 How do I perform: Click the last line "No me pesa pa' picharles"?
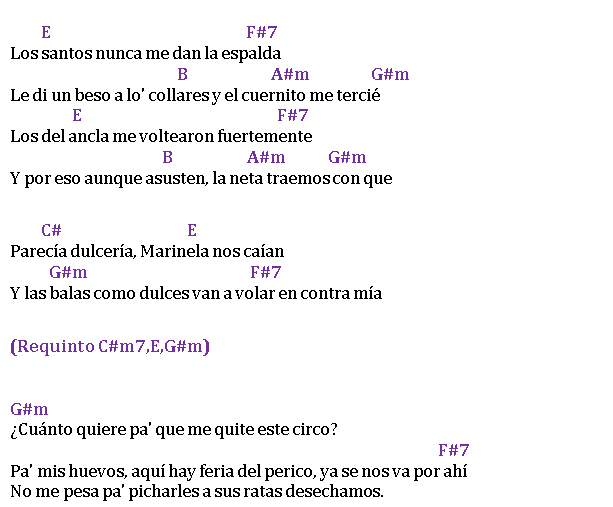point(197,491)
